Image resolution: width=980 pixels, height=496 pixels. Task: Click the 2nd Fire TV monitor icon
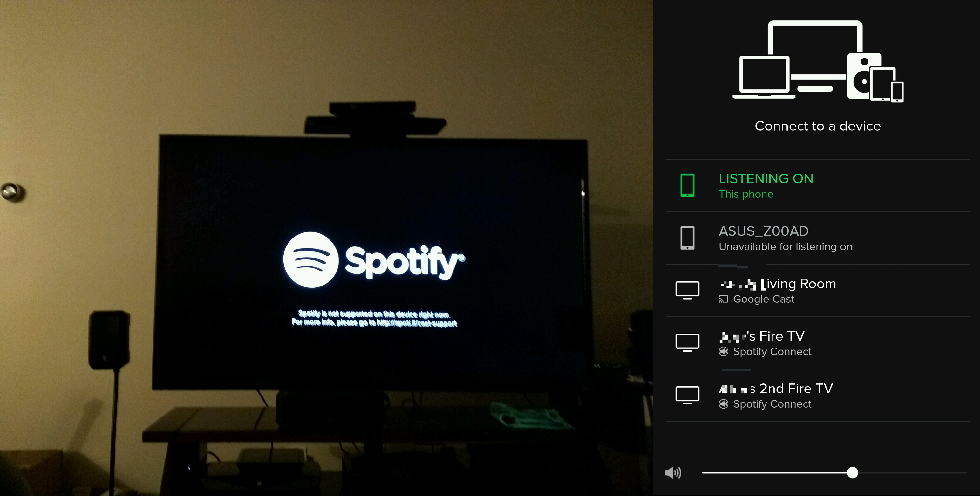(x=687, y=395)
